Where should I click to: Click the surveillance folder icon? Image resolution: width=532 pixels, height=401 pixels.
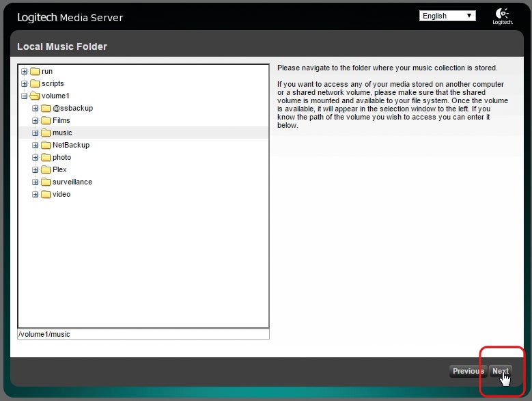click(x=46, y=182)
